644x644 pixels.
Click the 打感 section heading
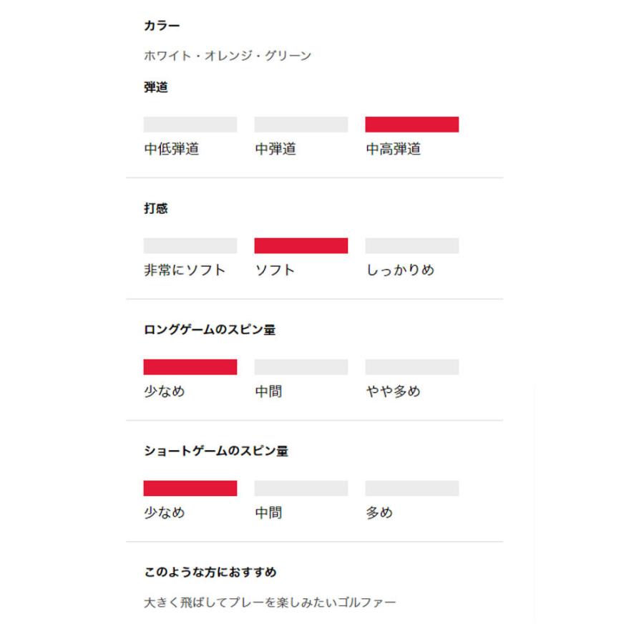(x=156, y=209)
